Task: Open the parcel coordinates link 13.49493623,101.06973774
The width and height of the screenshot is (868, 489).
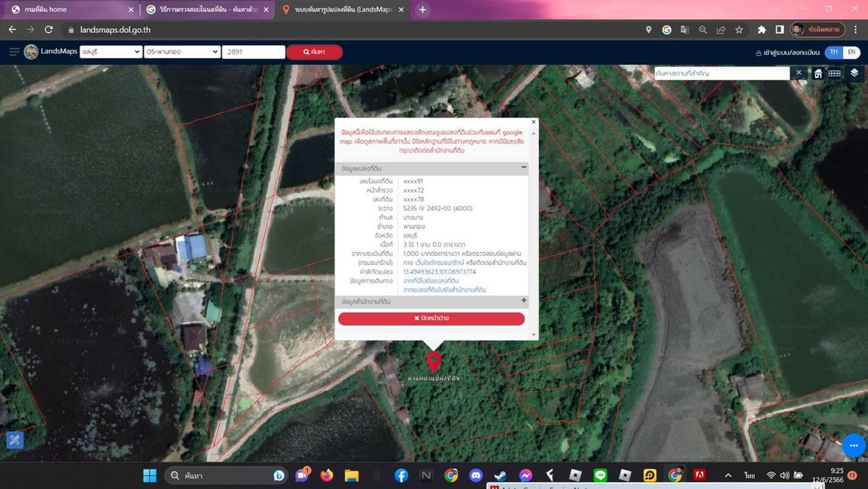Action: click(x=439, y=272)
